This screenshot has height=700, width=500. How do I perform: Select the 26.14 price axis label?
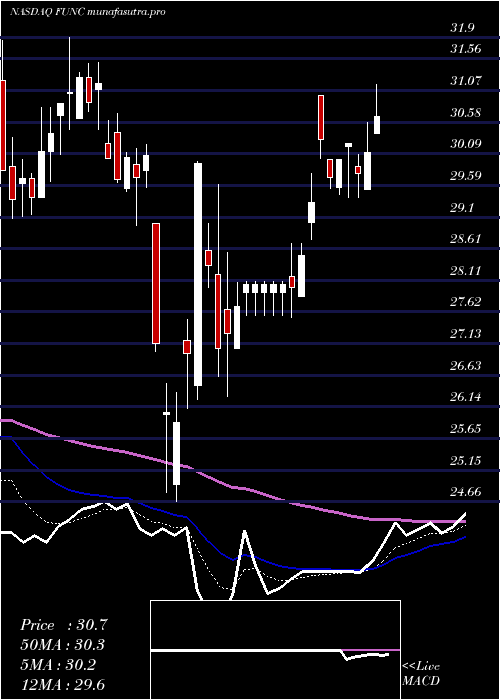click(466, 397)
